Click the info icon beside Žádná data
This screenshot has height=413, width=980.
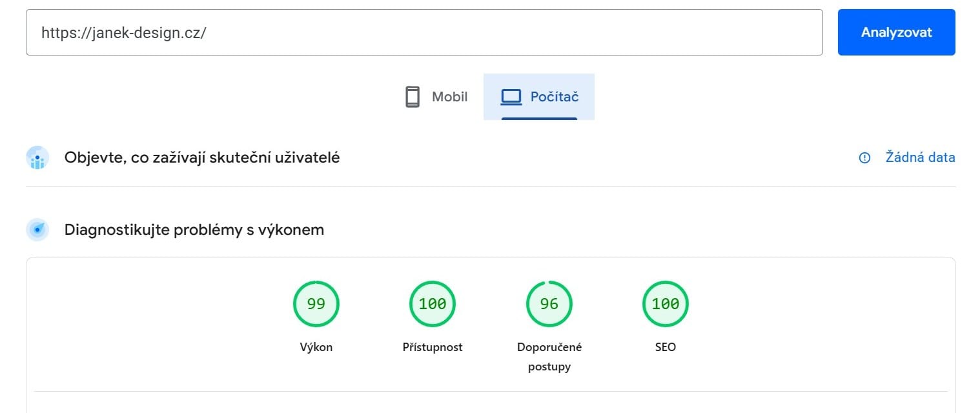click(865, 157)
